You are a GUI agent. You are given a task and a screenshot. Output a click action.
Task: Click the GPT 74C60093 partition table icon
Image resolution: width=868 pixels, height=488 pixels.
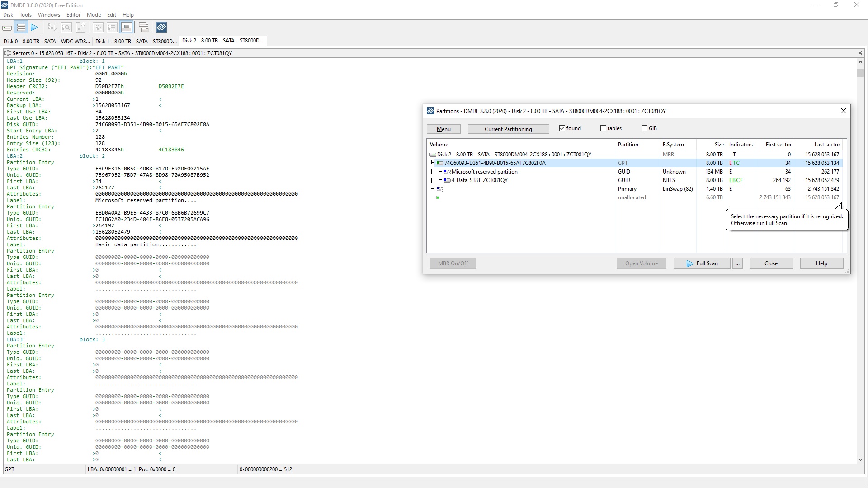click(x=440, y=163)
